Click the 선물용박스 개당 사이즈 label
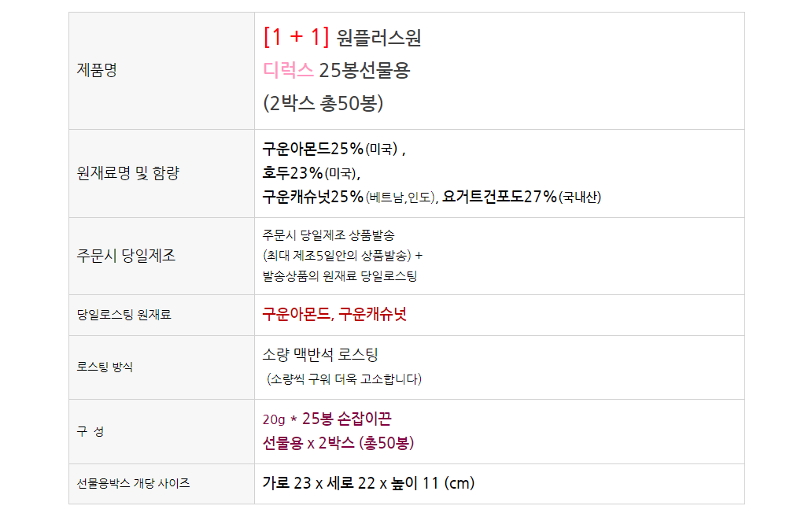Screen dimensions: 812x528 pos(133,483)
